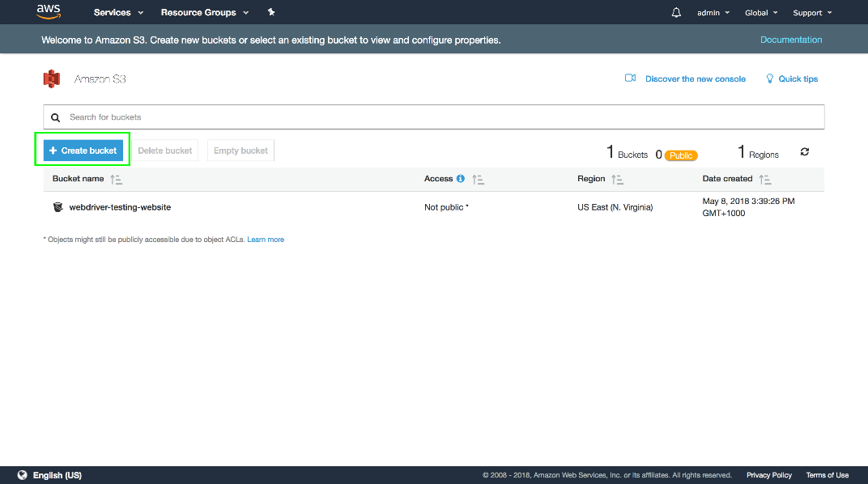Click the Public buckets count badge

coord(681,155)
